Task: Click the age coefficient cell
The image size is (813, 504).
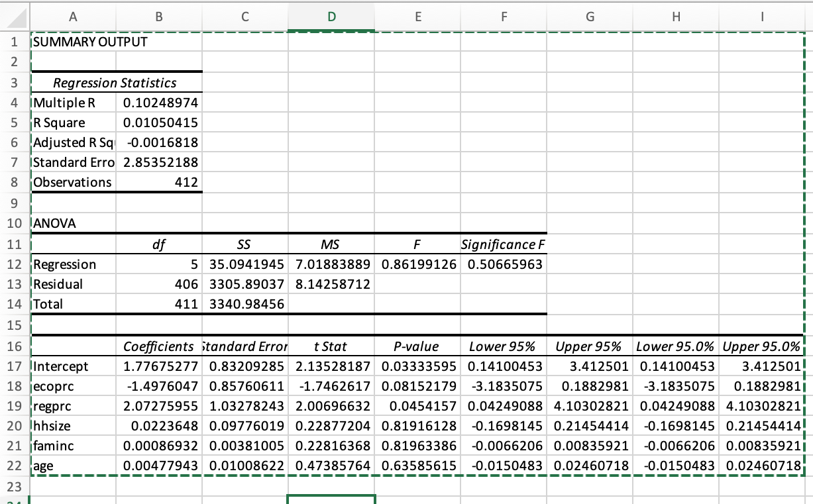Action: [x=158, y=466]
